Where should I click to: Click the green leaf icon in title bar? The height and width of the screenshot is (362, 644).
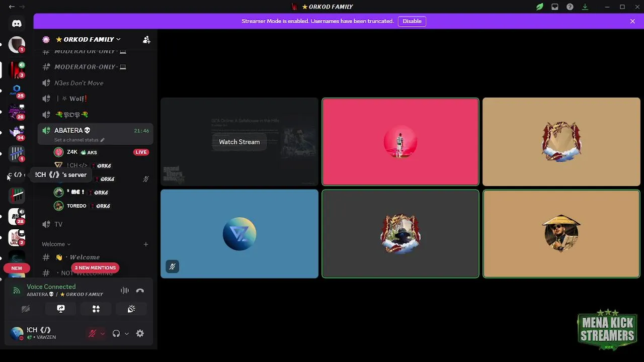point(539,7)
